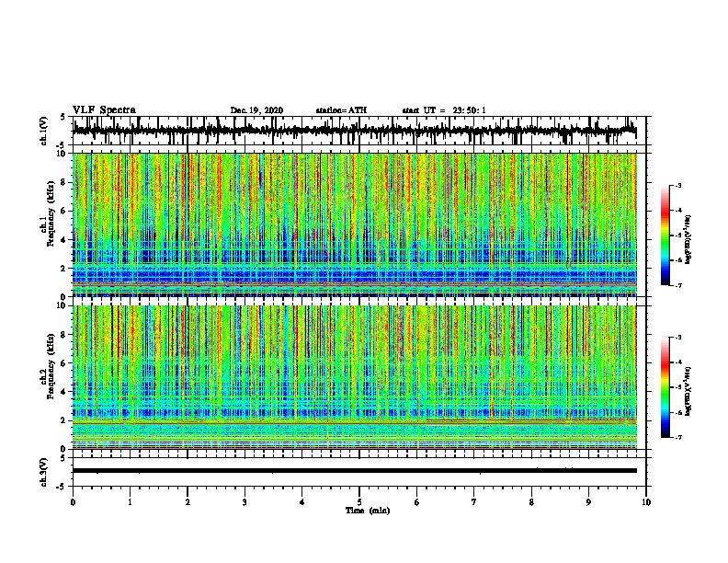Click the time axis tick label "7"

pos(474,502)
